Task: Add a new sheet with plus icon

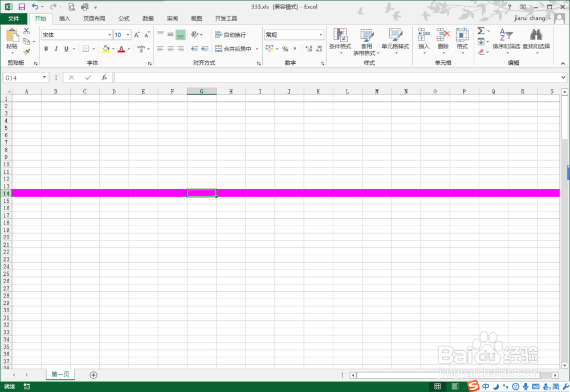Action: 93,375
